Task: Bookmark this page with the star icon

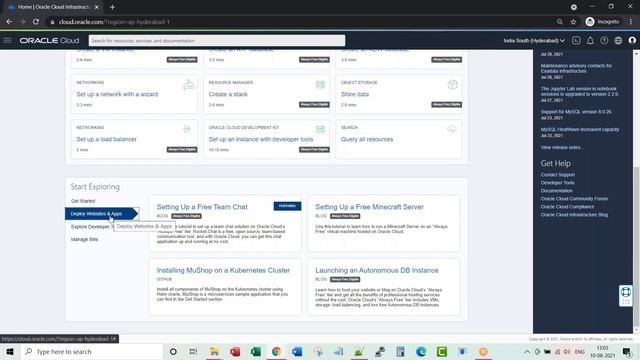Action: (573, 22)
